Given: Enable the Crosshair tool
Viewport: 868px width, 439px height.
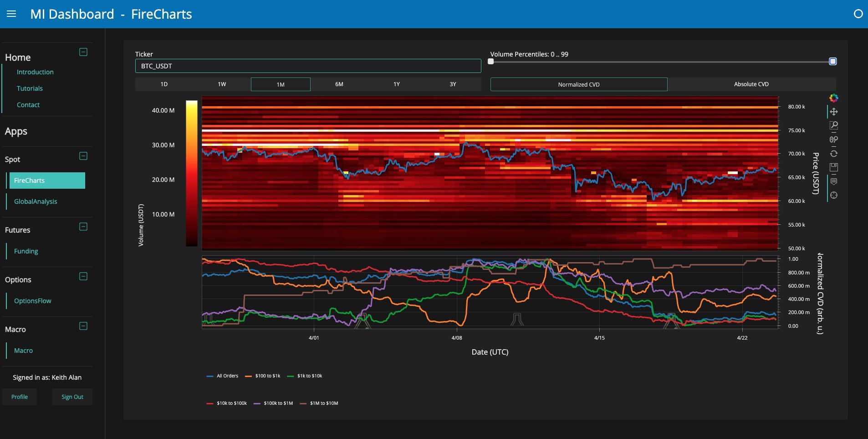Looking at the screenshot, I should (834, 195).
